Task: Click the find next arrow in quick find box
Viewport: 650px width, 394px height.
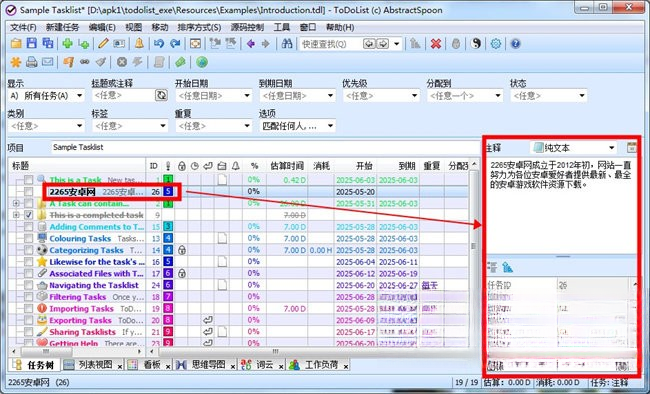Action: pyautogui.click(x=382, y=44)
